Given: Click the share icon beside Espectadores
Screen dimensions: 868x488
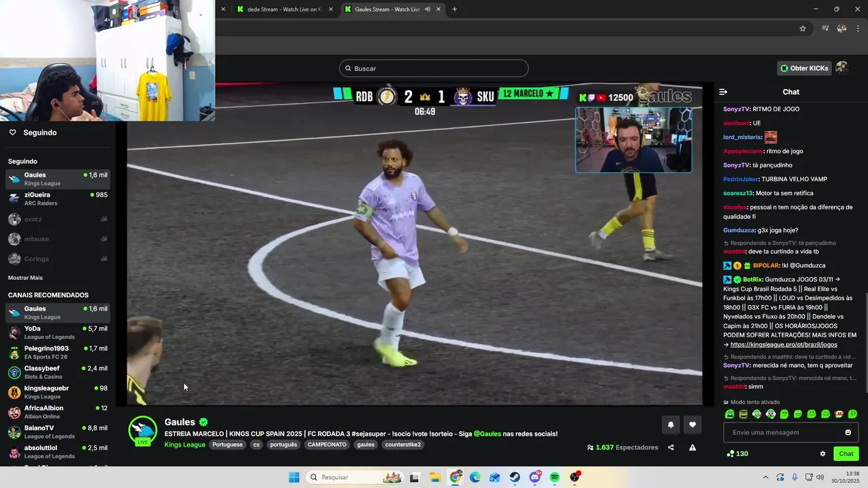Looking at the screenshot, I should click(671, 447).
